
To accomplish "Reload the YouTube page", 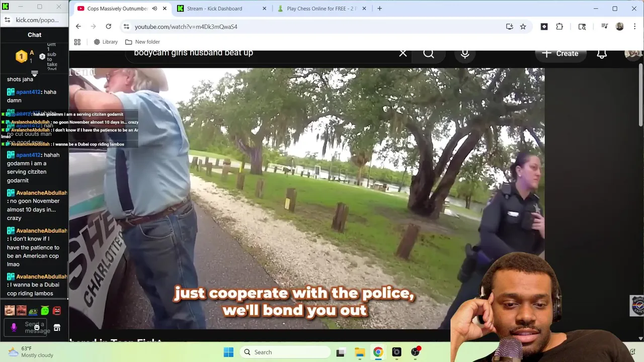I will [x=108, y=27].
